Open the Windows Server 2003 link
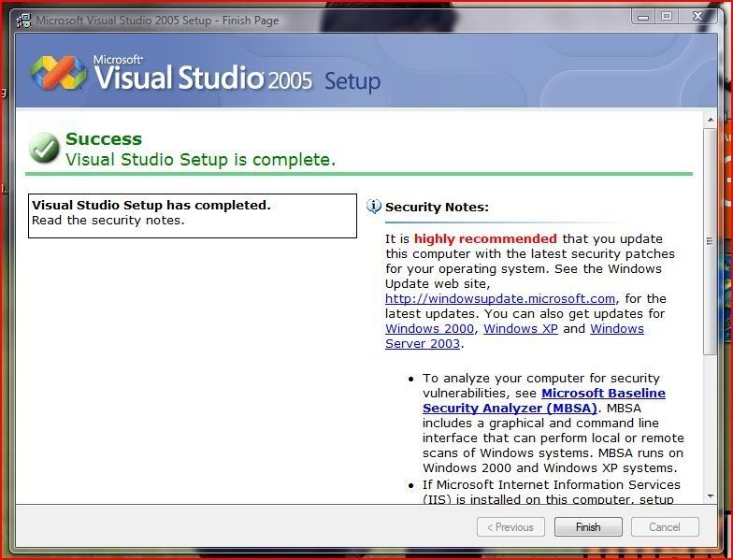The image size is (733, 560). 514,337
